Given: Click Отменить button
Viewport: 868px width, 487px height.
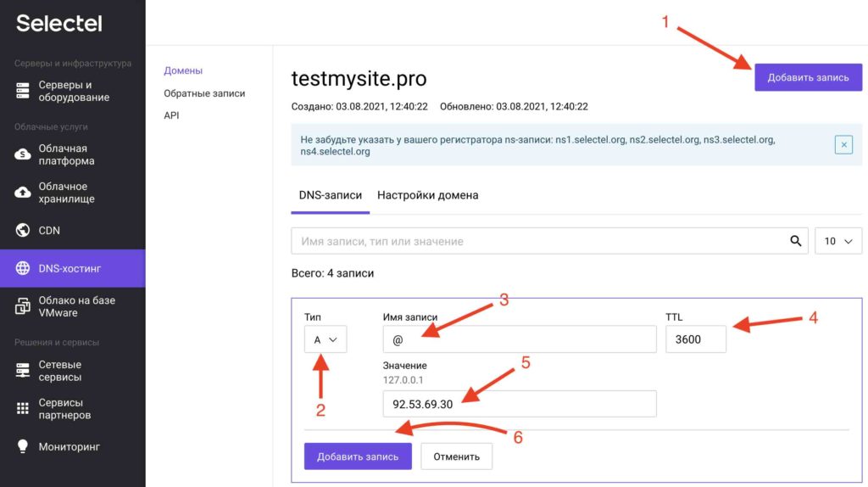Looking at the screenshot, I should 456,456.
